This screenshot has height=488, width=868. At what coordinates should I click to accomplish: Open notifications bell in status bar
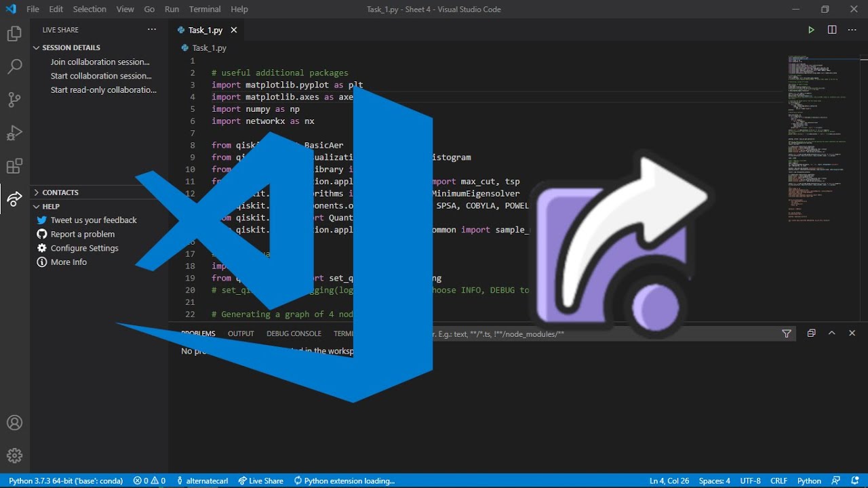coord(855,481)
